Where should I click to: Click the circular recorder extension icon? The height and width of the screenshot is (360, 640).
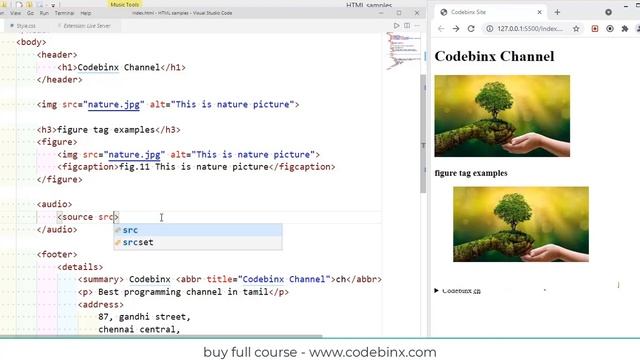(x=610, y=29)
